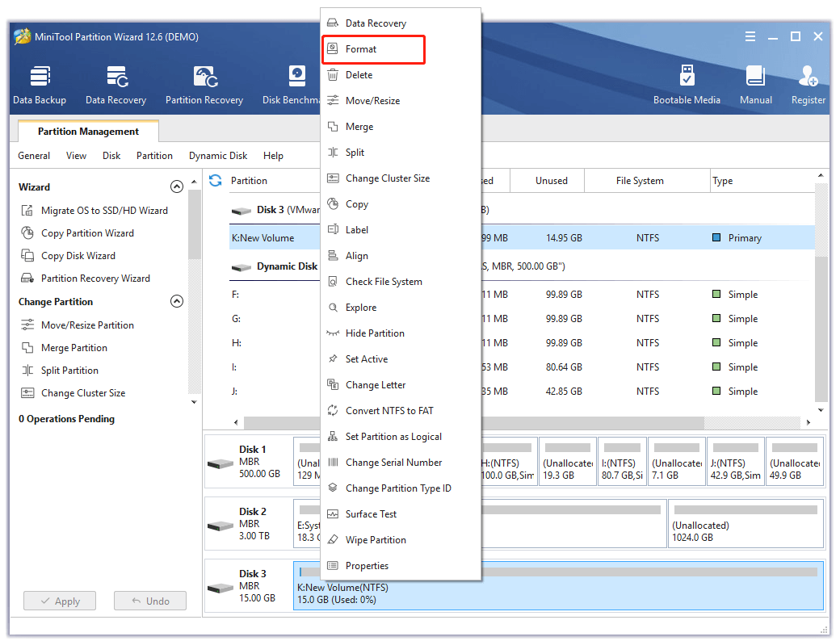
Task: Click the Explore magnifier icon
Action: click(x=333, y=308)
